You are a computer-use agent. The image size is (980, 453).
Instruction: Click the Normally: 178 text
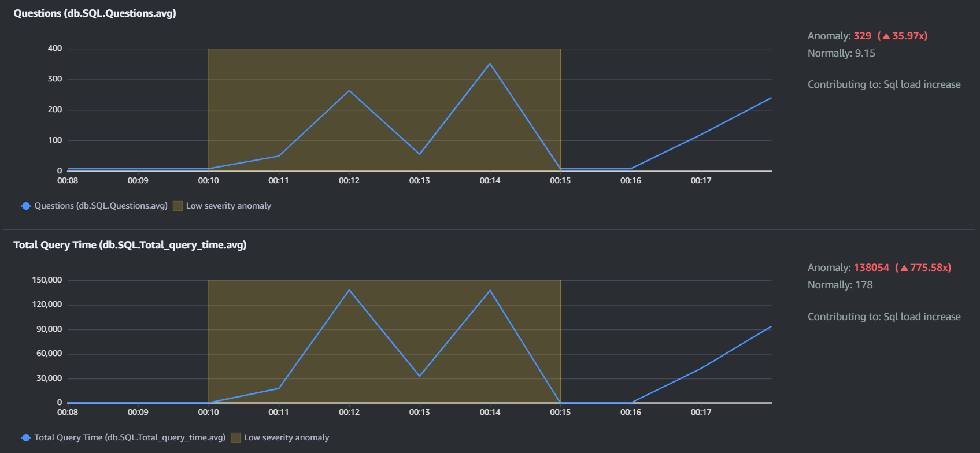click(840, 285)
